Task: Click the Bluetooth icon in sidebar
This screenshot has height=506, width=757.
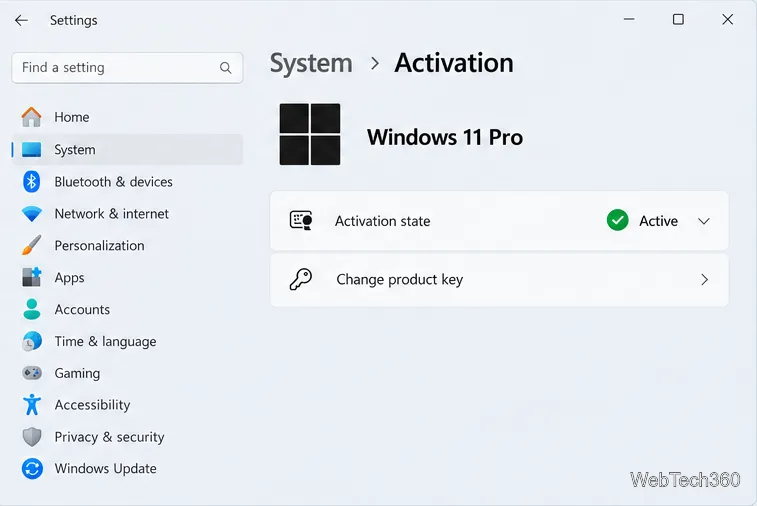Action: point(31,182)
